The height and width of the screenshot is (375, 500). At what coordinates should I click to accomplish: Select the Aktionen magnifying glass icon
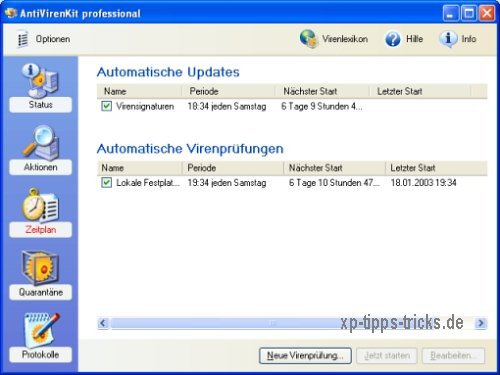[x=41, y=143]
